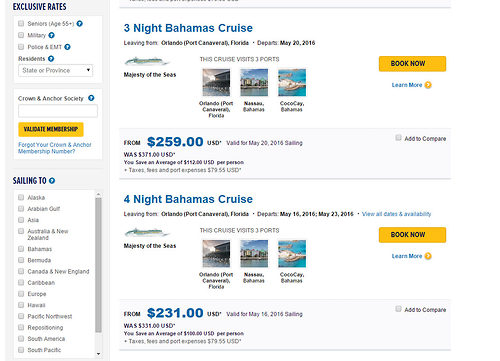Open the Military rate help icon
Screen dimensions: 500x361
point(51,35)
